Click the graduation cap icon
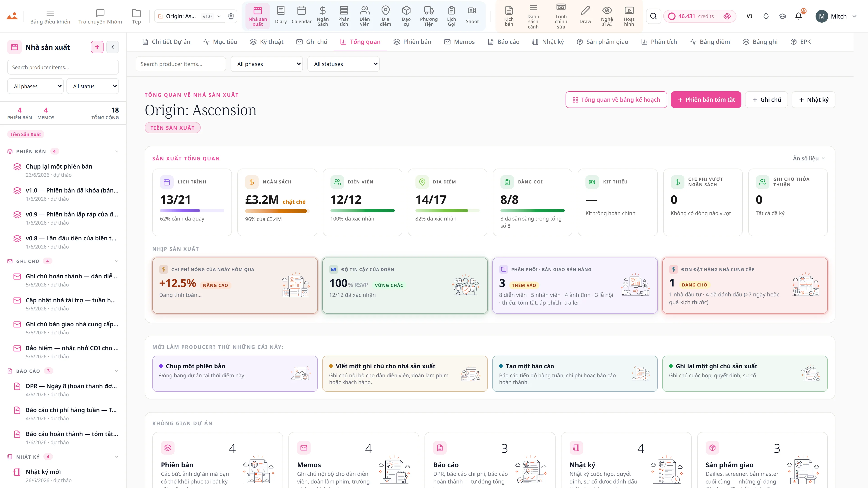The width and height of the screenshot is (868, 488). click(782, 16)
